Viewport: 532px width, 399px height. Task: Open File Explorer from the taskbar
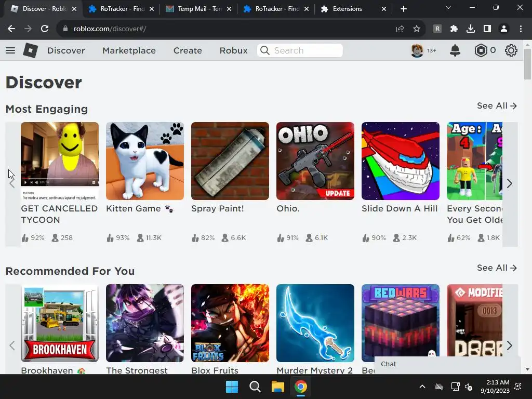click(277, 387)
